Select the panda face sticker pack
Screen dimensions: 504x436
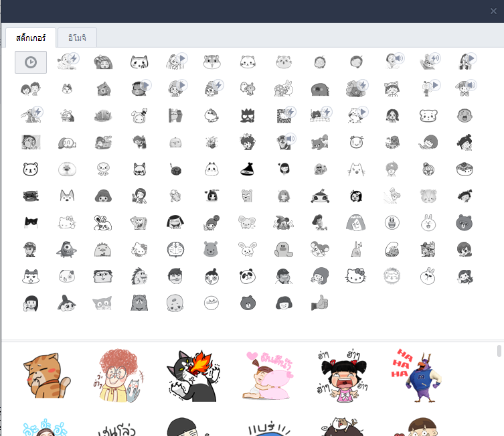pos(248,276)
